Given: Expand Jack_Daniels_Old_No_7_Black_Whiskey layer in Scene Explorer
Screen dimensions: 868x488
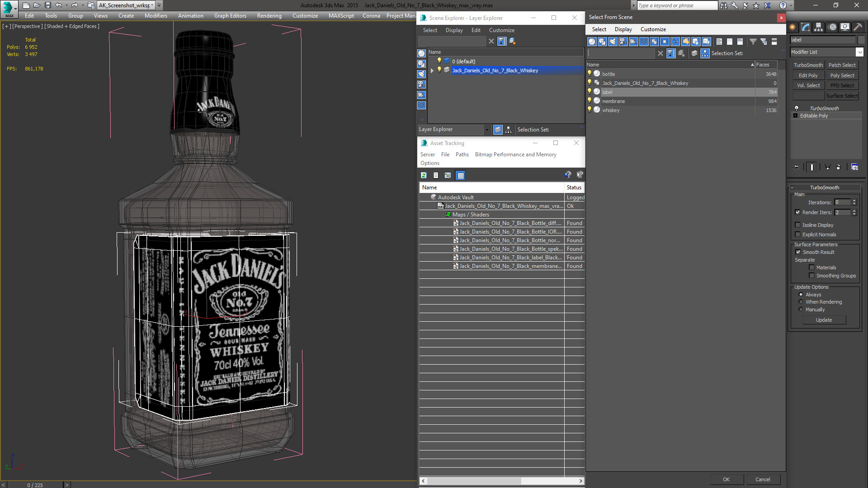Looking at the screenshot, I should tap(432, 70).
